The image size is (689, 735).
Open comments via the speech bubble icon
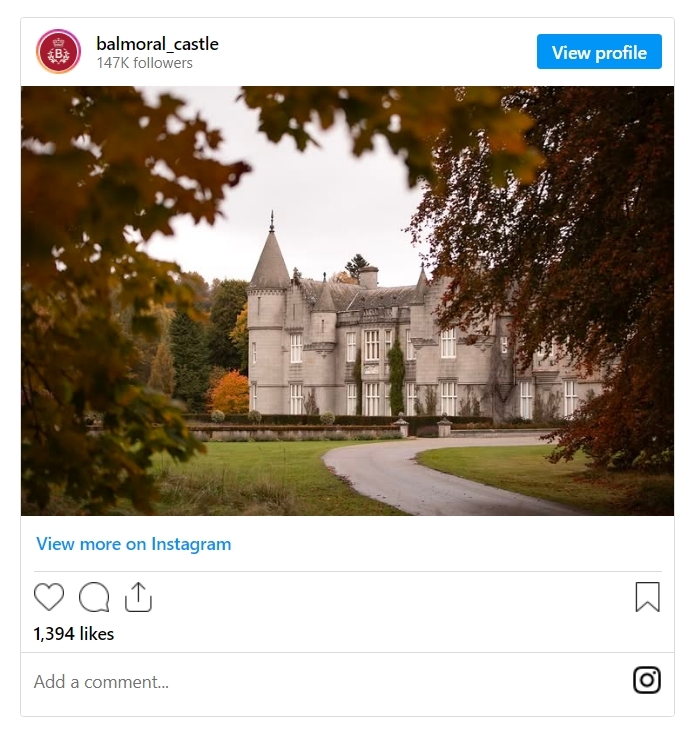click(94, 597)
